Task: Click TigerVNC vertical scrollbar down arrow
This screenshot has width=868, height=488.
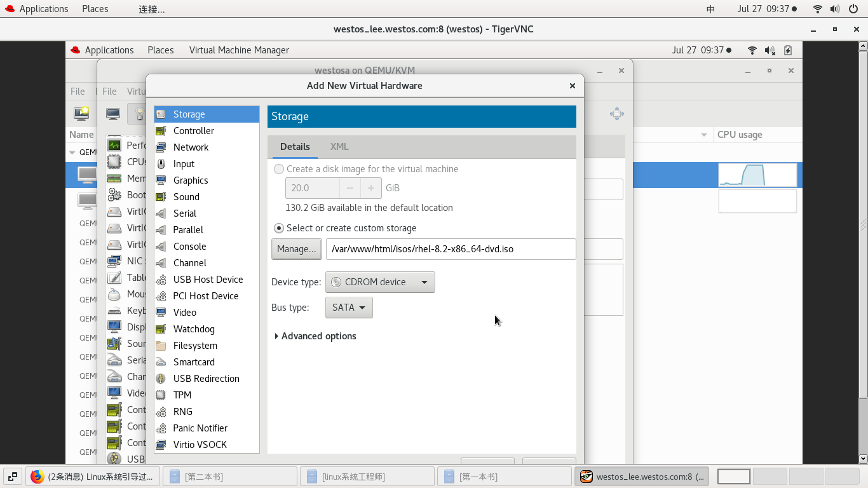Action: (x=863, y=458)
